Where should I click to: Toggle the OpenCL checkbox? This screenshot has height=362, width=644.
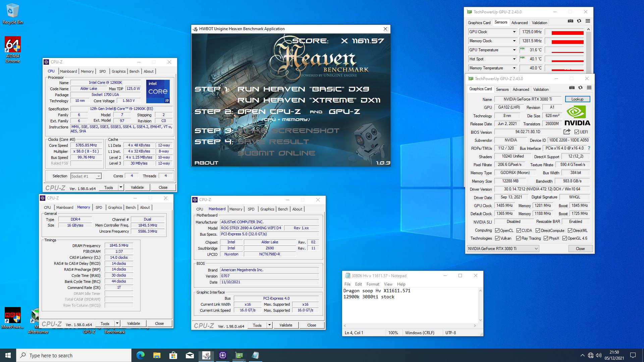coord(497,230)
